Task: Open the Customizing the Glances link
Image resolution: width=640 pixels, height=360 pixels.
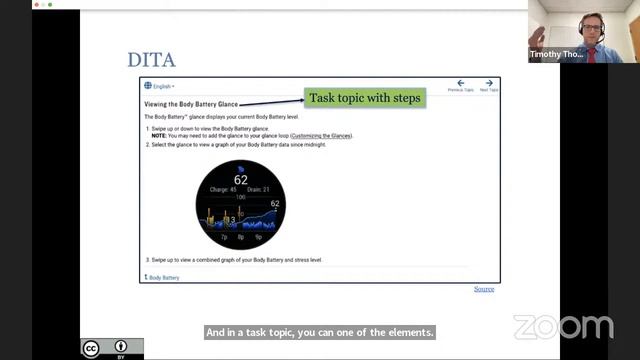Action: point(321,136)
